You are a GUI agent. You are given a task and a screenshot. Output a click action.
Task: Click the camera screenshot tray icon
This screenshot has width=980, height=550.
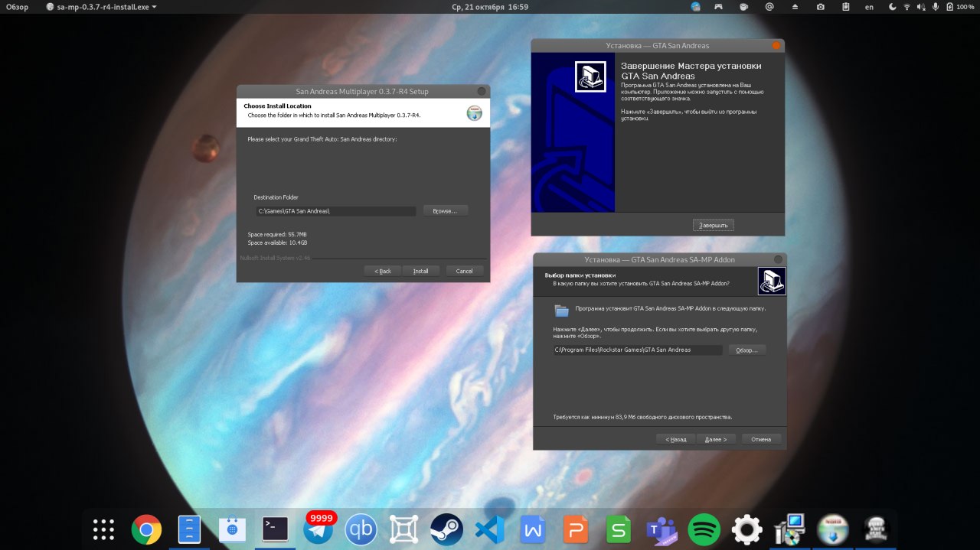820,6
